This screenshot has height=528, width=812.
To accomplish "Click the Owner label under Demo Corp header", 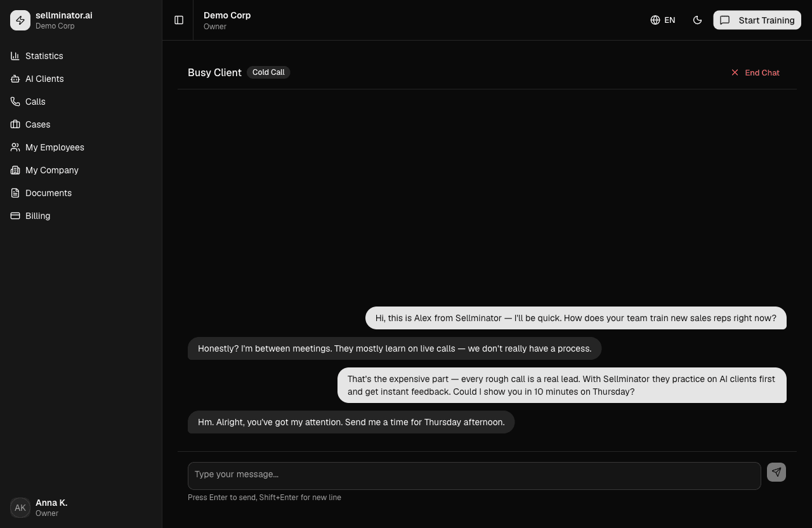I will pos(215,27).
